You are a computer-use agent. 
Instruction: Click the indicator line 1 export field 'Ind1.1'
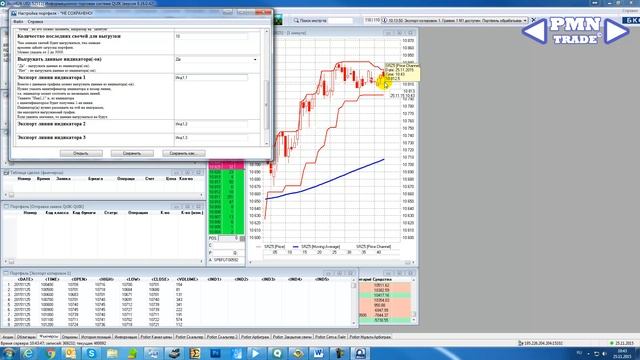pyautogui.click(x=211, y=77)
